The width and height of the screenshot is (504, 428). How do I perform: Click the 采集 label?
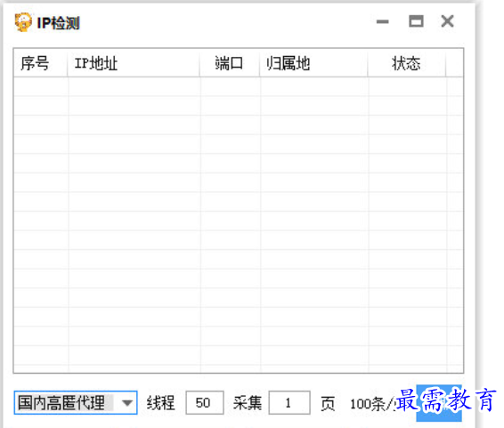click(x=248, y=403)
